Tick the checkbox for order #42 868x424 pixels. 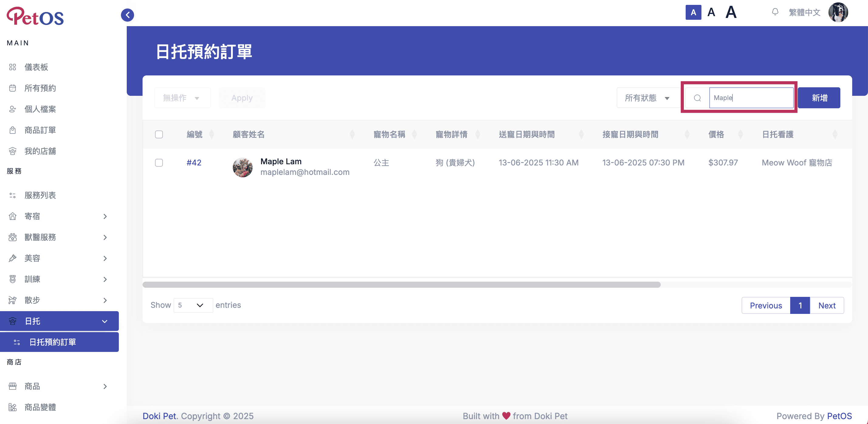pyautogui.click(x=159, y=163)
